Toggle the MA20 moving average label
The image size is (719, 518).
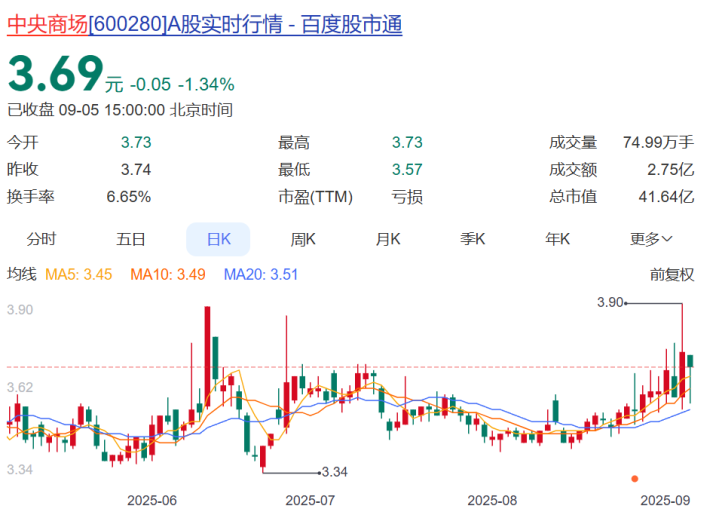pyautogui.click(x=261, y=275)
